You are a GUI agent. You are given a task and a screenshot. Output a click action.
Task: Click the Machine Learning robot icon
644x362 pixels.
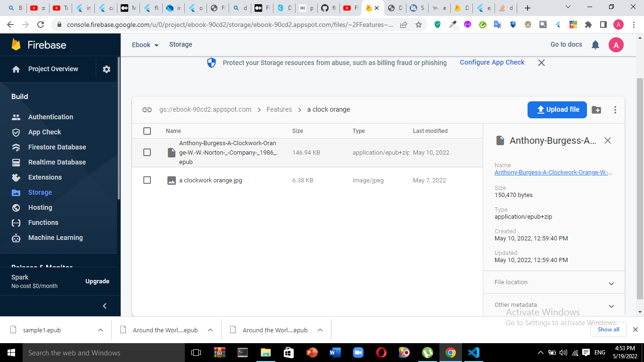(x=16, y=238)
